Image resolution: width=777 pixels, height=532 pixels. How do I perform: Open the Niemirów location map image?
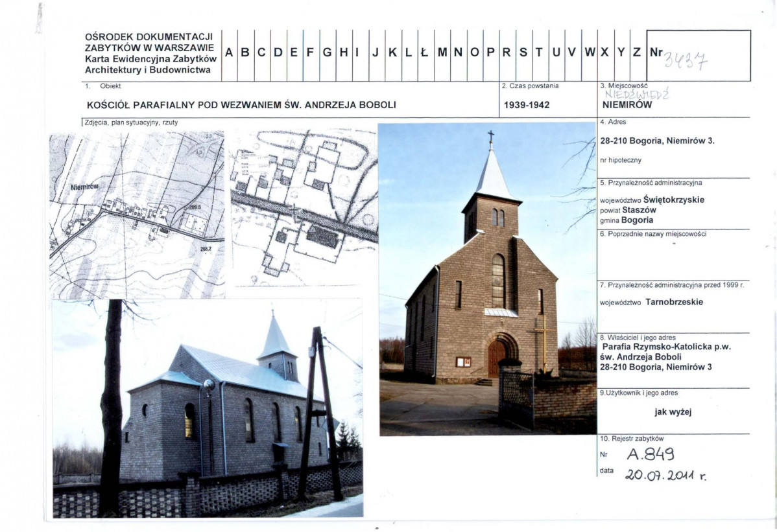click(137, 214)
